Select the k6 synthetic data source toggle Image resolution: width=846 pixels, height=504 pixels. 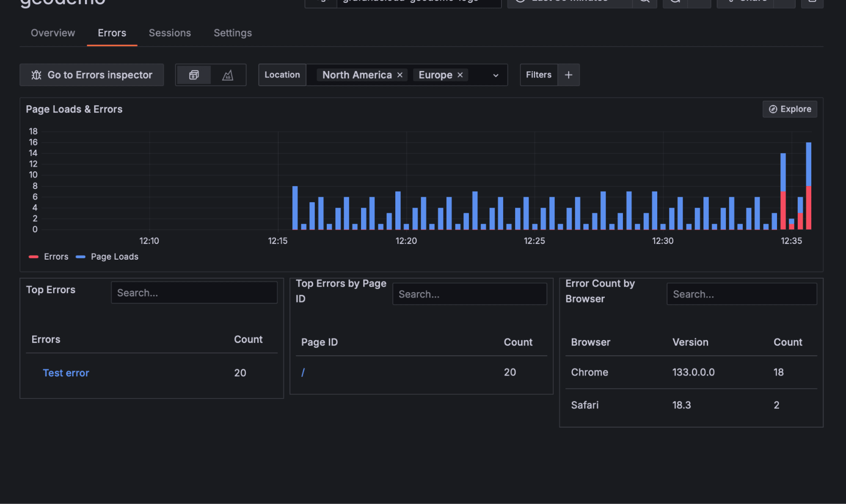[x=228, y=75]
